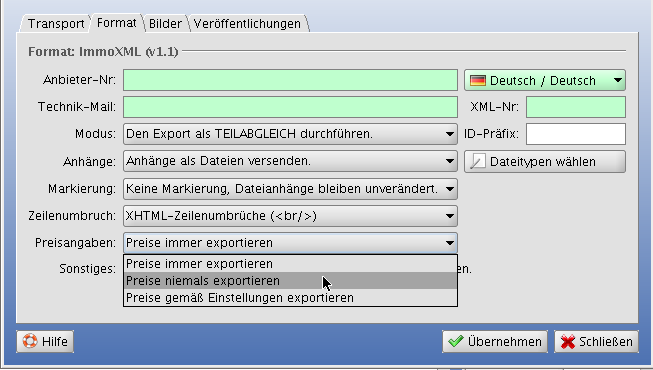Screen dimensions: 653x370
Task: Collapse the Preisangaben dropdown arrow
Action: click(x=449, y=243)
